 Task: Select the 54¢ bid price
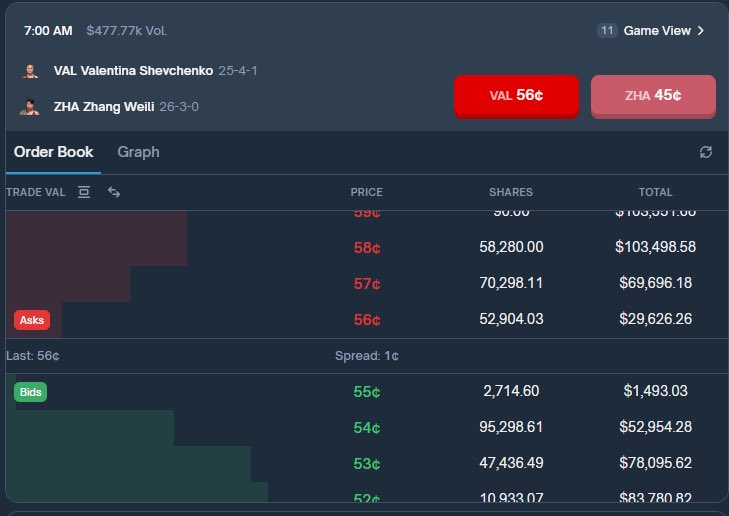367,427
